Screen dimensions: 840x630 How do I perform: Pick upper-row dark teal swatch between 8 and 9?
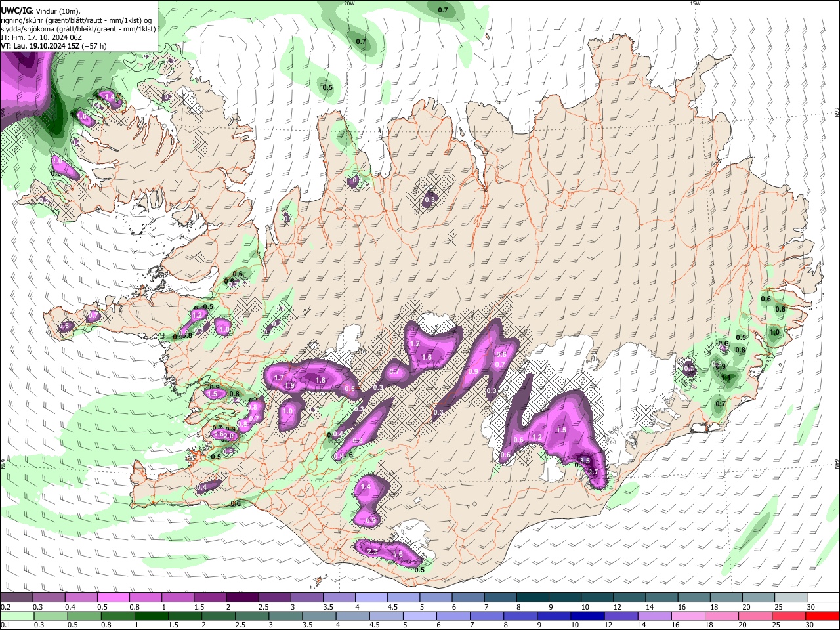coord(532,598)
